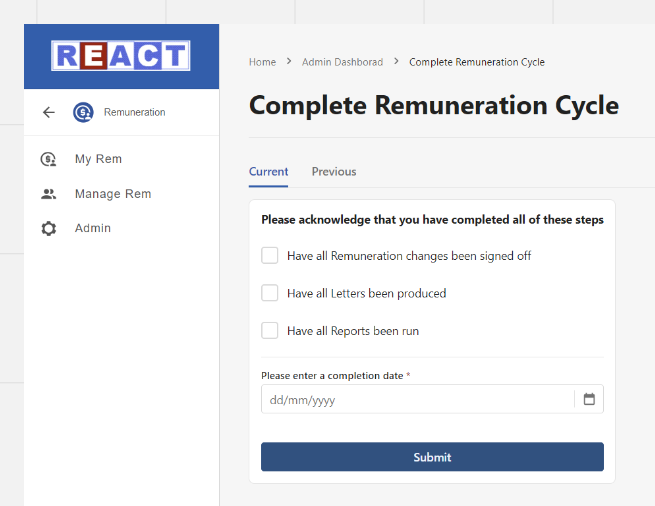The height and width of the screenshot is (506, 655).
Task: Switch to the Current tab
Action: click(268, 172)
